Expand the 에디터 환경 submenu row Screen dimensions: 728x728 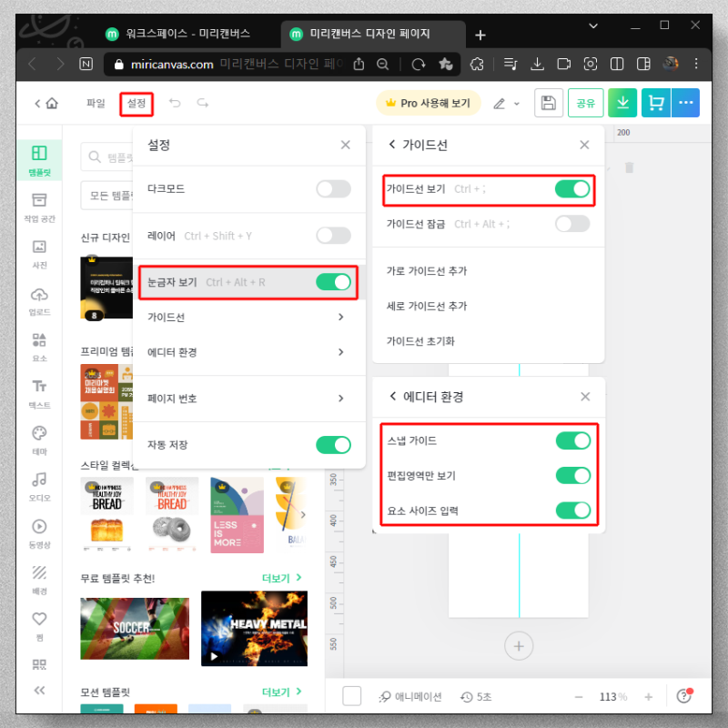pyautogui.click(x=248, y=352)
